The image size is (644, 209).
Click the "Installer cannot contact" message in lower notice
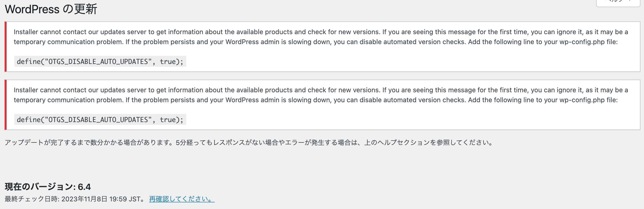coord(321,95)
